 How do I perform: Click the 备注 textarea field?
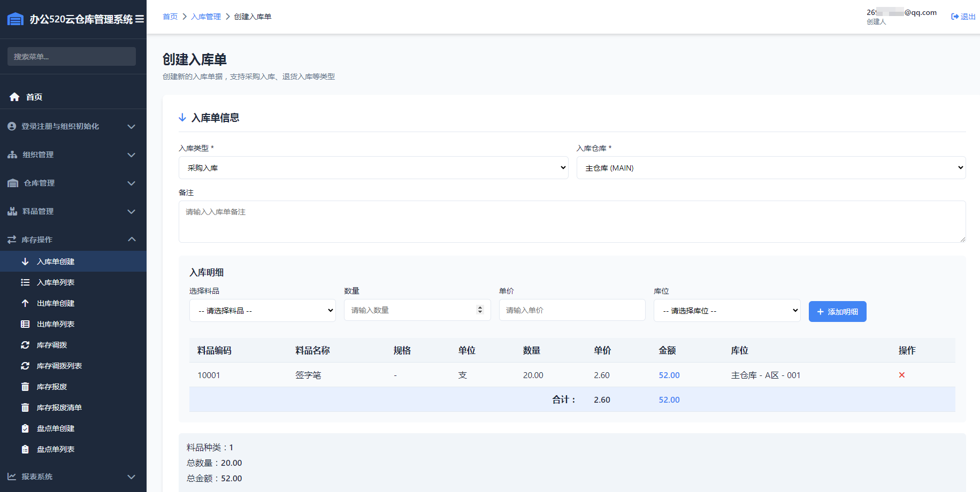[571, 221]
